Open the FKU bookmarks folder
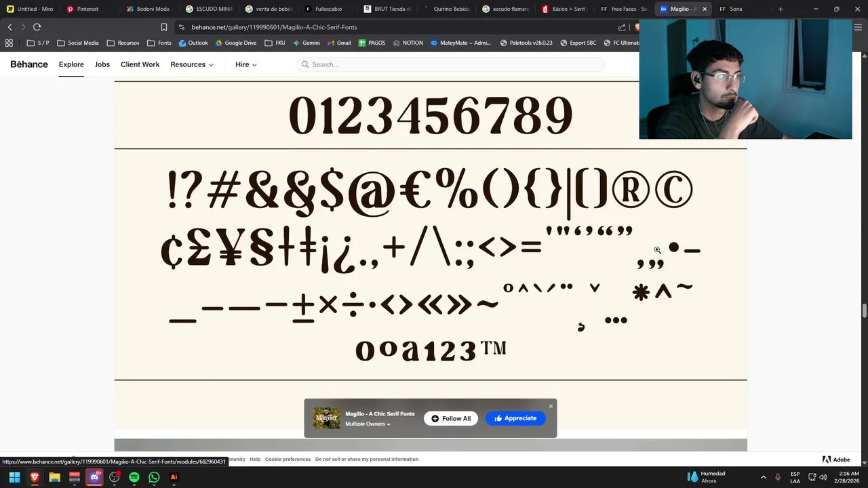868x488 pixels. tap(275, 43)
